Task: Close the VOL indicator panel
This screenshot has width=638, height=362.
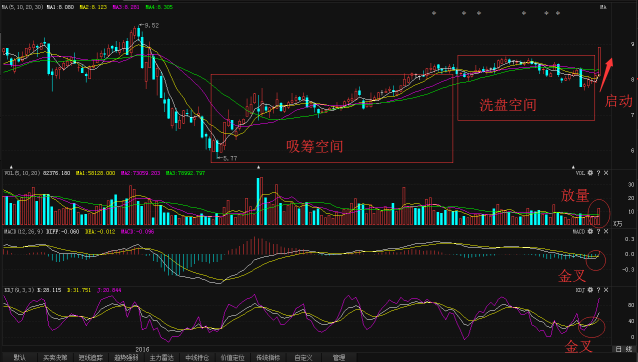Action: click(606, 173)
